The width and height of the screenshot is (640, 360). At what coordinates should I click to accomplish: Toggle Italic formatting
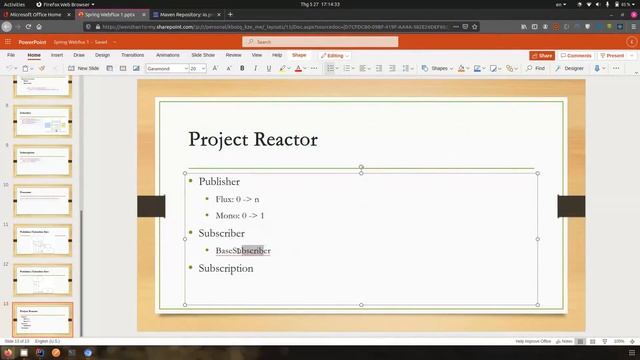point(256,69)
